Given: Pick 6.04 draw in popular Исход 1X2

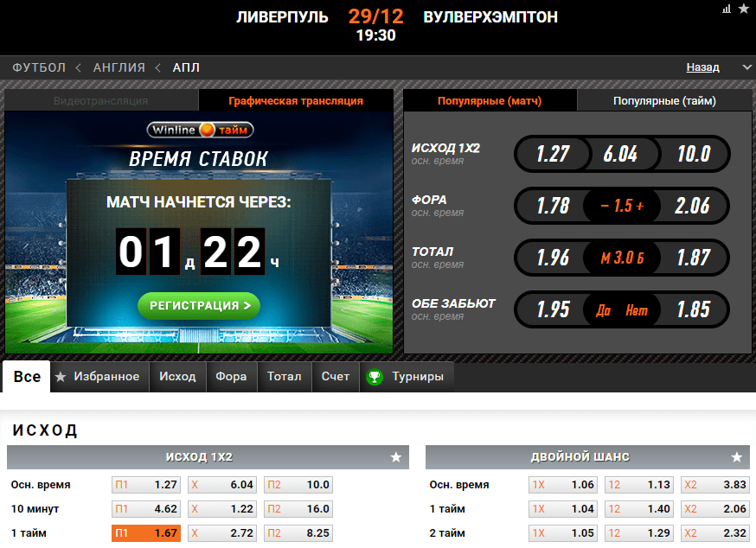Looking at the screenshot, I should coord(620,154).
